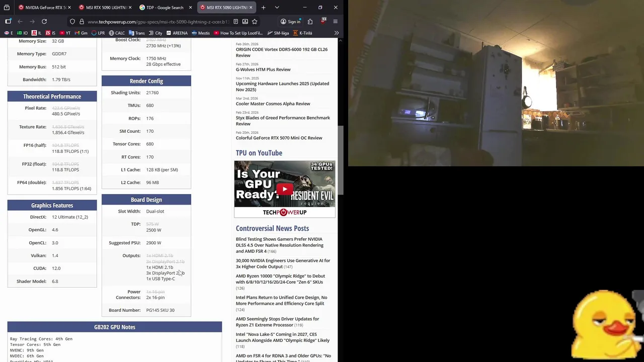Screen dimensions: 644x362
Task: Open Intel Nova Lake-S Coming in 2027 post
Action: [283, 337]
